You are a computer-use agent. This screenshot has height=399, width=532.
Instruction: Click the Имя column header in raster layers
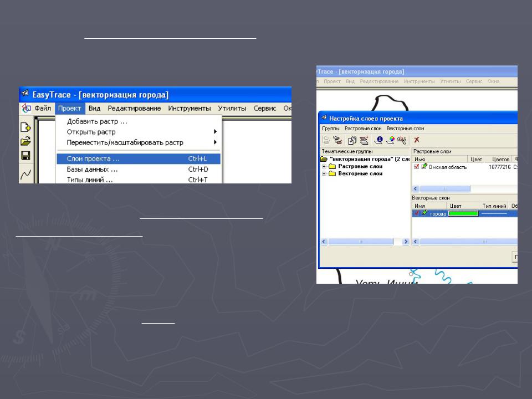click(440, 159)
